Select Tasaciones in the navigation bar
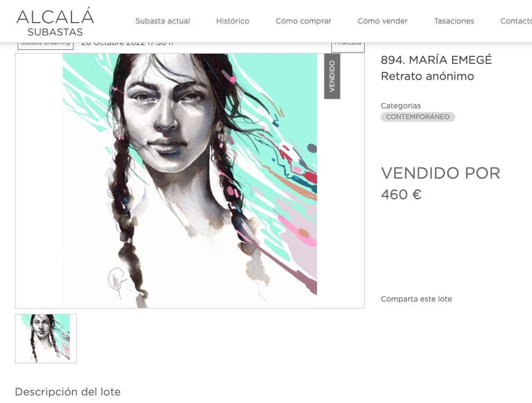This screenshot has height=403, width=532. (454, 21)
